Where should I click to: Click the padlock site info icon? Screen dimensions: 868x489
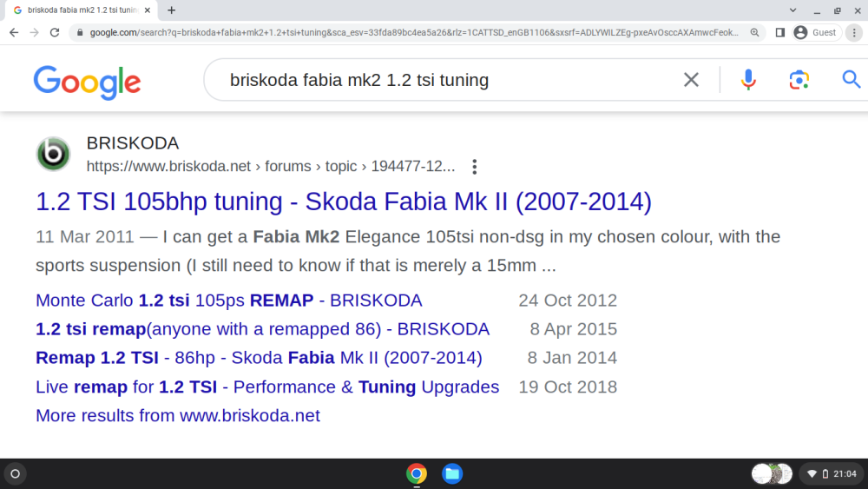tap(80, 33)
